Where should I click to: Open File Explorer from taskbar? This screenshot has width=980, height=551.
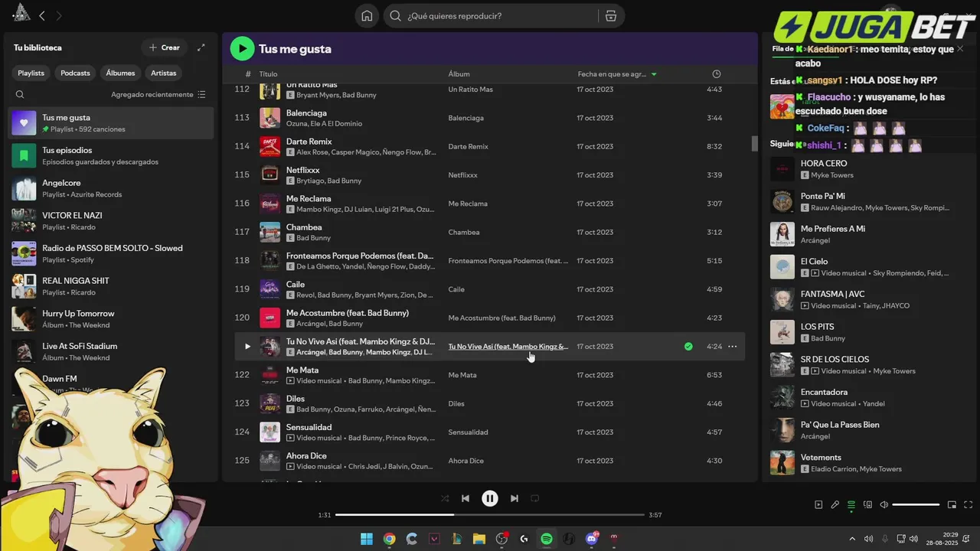click(x=479, y=539)
